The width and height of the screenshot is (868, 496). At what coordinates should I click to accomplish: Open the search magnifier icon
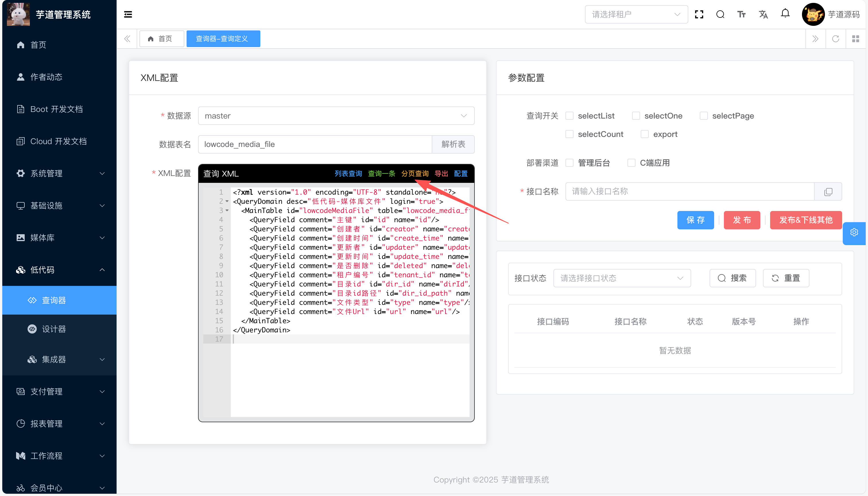point(720,14)
